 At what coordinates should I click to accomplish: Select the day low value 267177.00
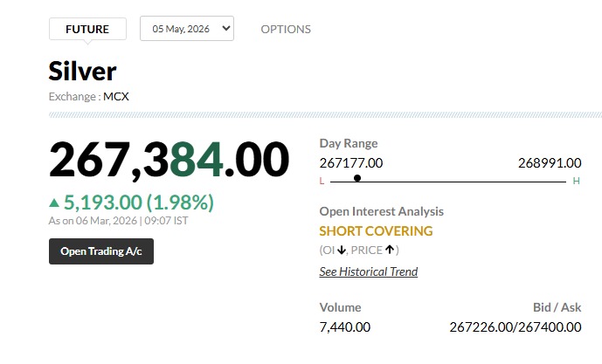tap(351, 162)
